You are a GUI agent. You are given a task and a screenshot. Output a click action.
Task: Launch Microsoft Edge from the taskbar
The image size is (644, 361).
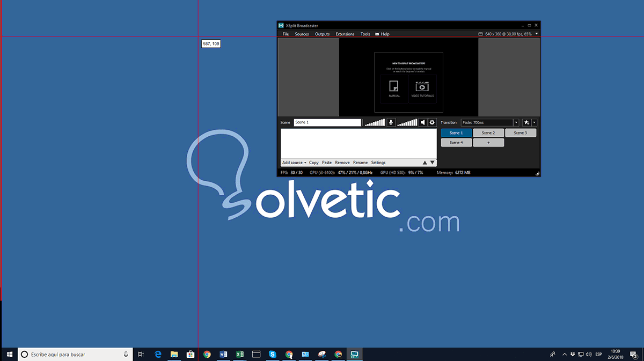click(x=158, y=354)
